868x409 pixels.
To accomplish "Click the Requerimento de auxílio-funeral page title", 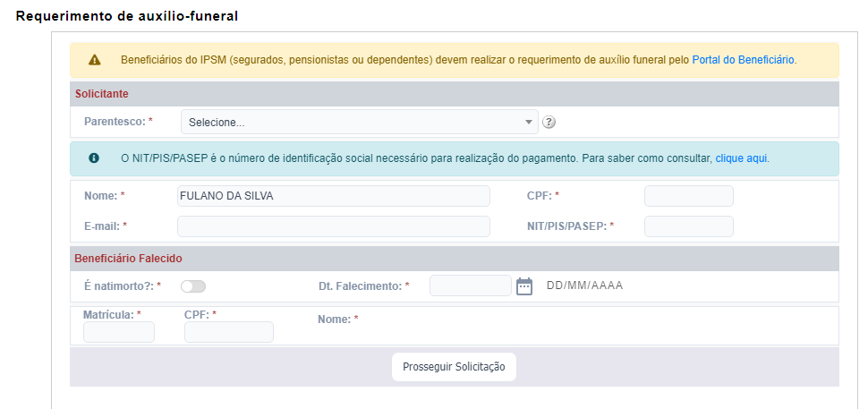I will [x=127, y=17].
